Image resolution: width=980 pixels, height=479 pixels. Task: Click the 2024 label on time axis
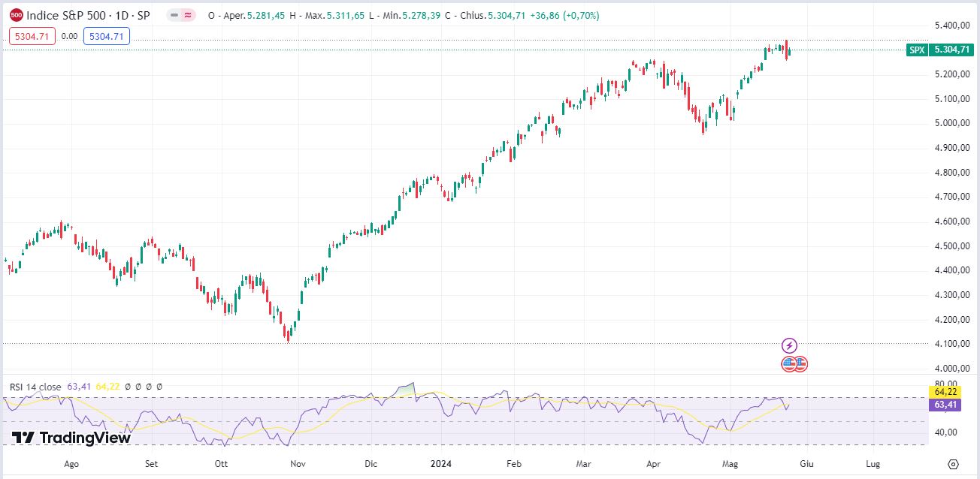(441, 464)
